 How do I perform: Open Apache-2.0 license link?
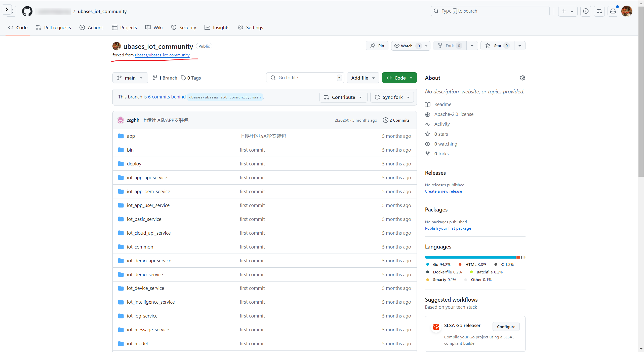pyautogui.click(x=454, y=114)
